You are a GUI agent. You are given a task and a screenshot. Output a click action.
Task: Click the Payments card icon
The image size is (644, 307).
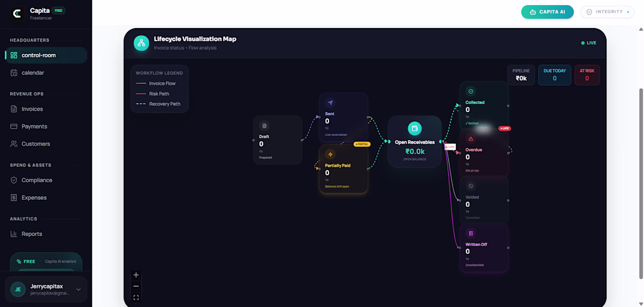(x=14, y=126)
